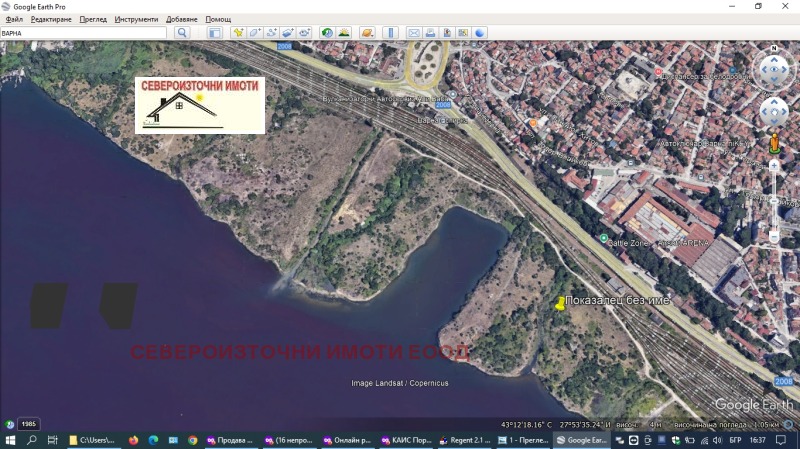The width and height of the screenshot is (800, 449).
Task: Toggle the sunlight across landscape icon
Action: point(344,33)
